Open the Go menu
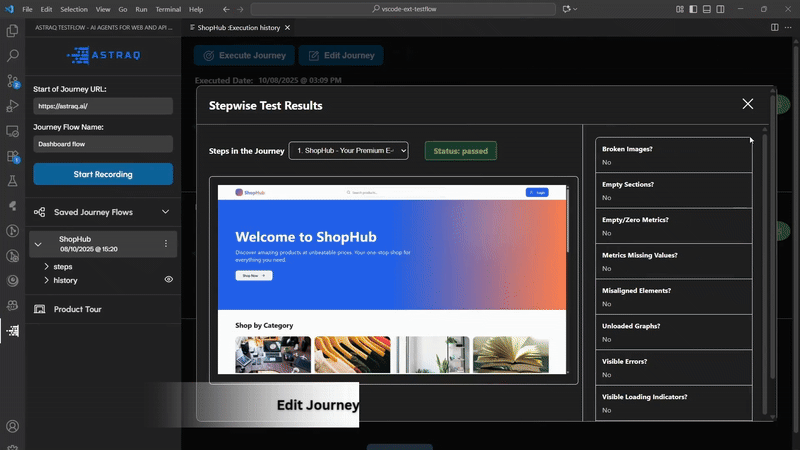Screen dimensions: 800x450 tap(122, 9)
